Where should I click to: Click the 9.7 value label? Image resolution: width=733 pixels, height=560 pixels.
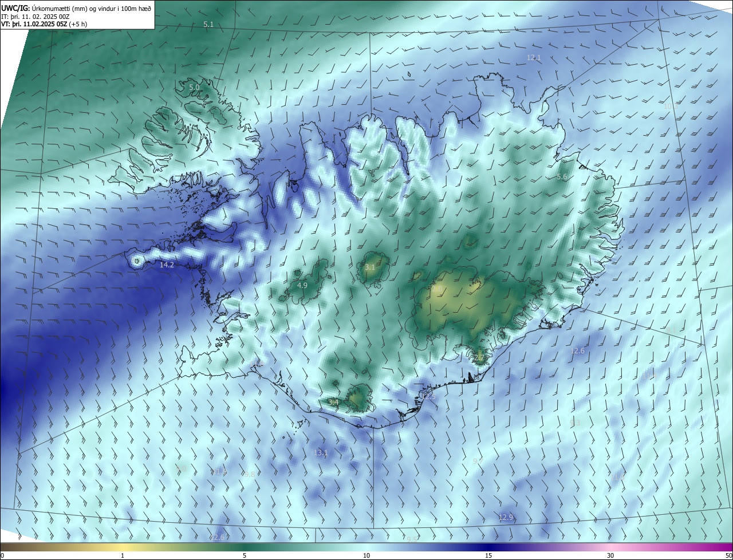(478, 461)
